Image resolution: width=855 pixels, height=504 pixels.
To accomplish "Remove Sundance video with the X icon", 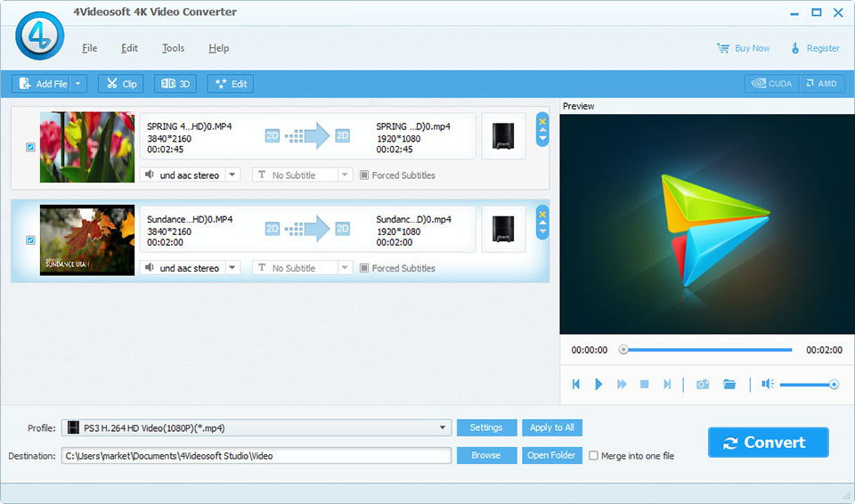I will point(542,215).
